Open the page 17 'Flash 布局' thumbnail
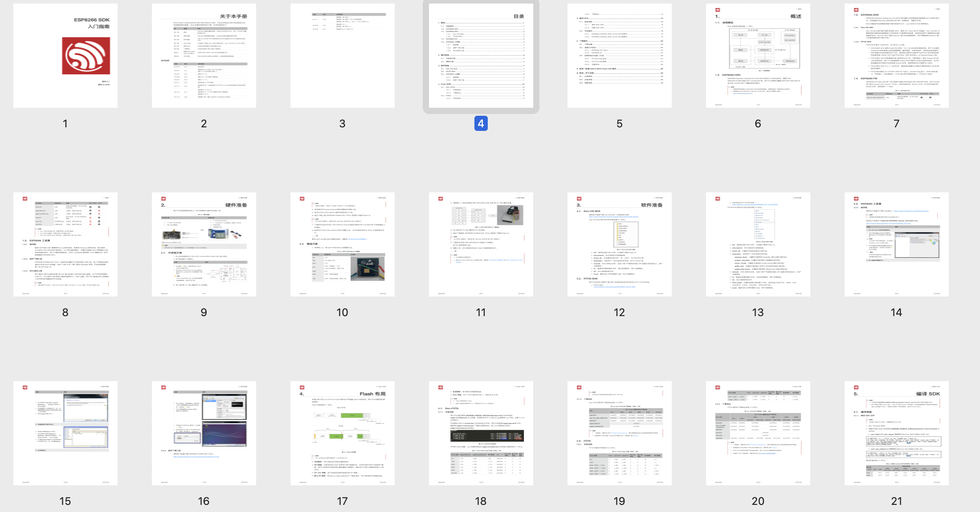The width and height of the screenshot is (980, 512). [343, 433]
